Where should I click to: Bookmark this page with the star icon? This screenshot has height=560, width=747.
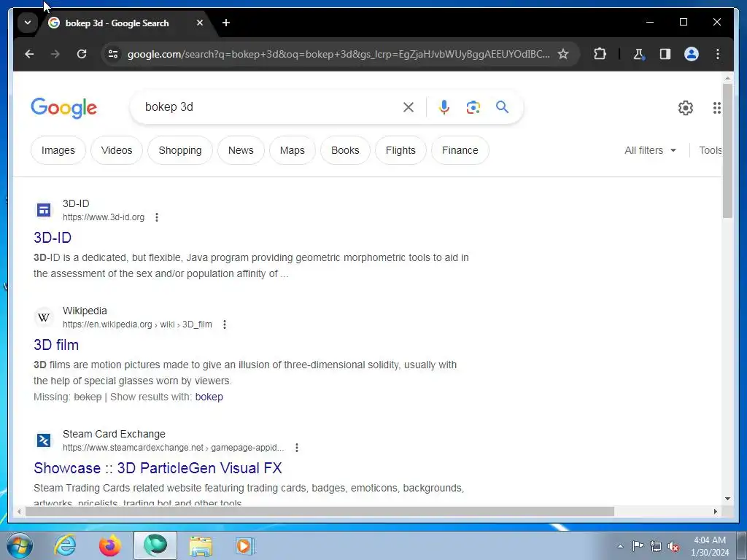click(x=563, y=54)
